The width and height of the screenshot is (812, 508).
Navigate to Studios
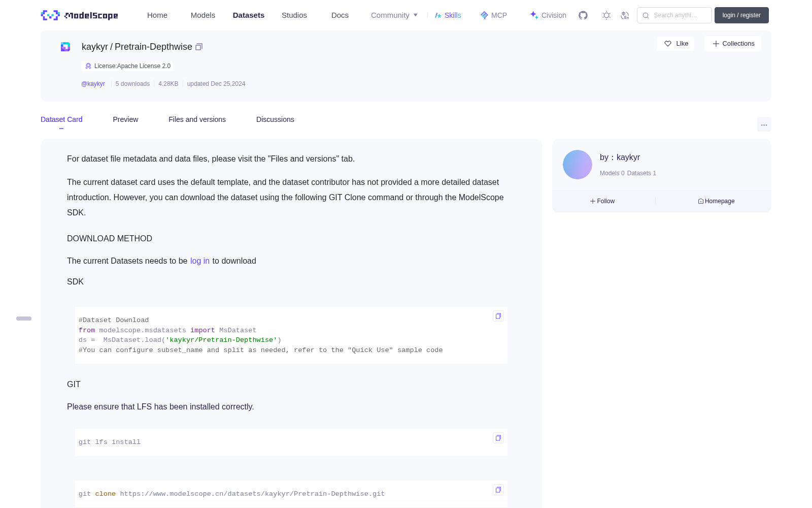click(294, 15)
